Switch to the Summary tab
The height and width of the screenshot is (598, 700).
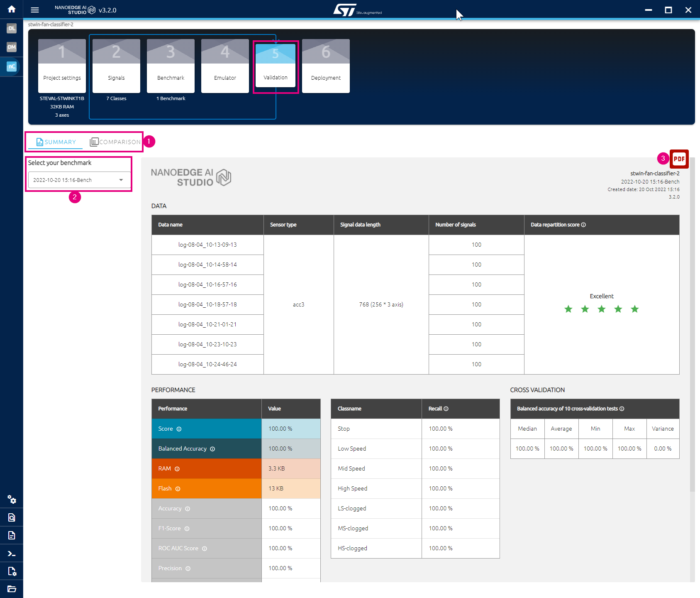(56, 142)
